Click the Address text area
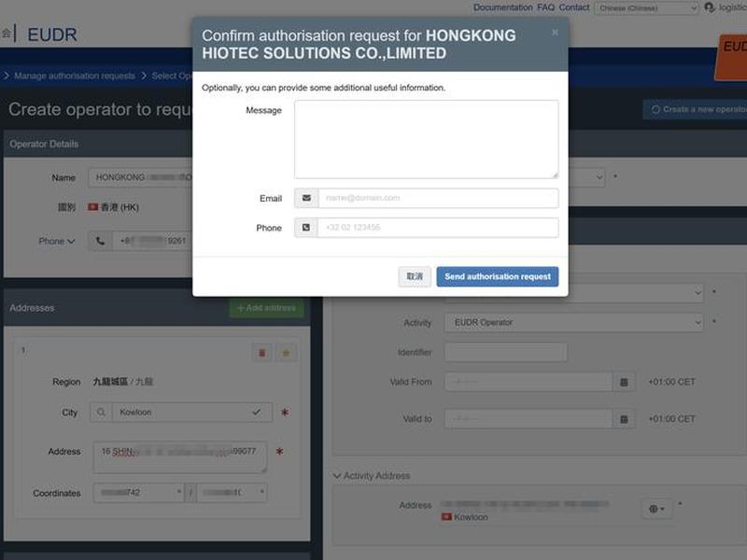 [x=180, y=457]
